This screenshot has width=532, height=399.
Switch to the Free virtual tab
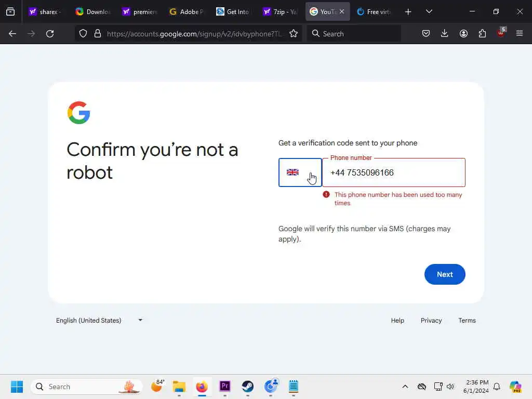pos(374,12)
